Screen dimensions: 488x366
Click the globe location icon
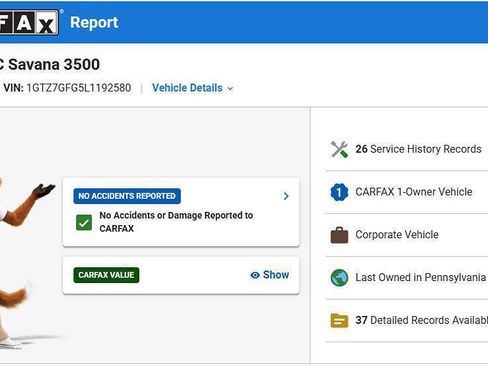pyautogui.click(x=339, y=278)
